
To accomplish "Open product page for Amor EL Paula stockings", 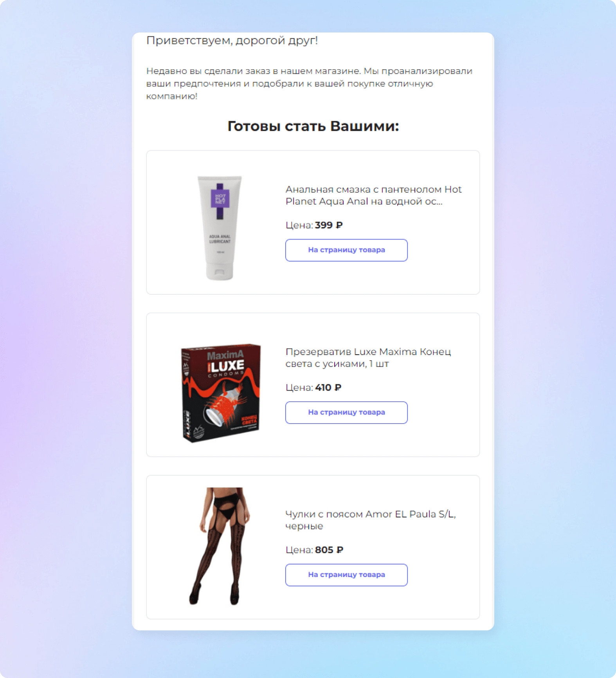I will (x=346, y=575).
